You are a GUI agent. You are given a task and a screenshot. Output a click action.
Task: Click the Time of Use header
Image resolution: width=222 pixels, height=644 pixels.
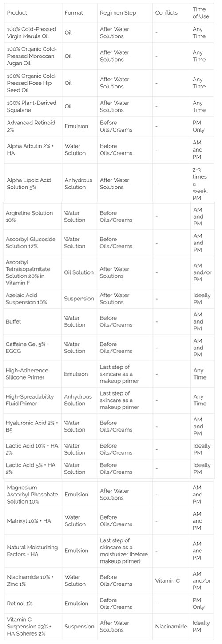click(199, 13)
